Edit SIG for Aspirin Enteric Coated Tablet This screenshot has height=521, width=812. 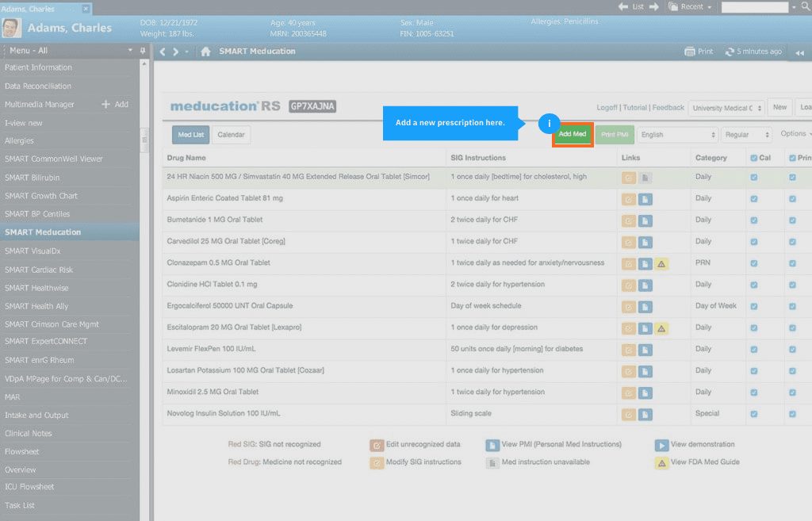coord(628,199)
